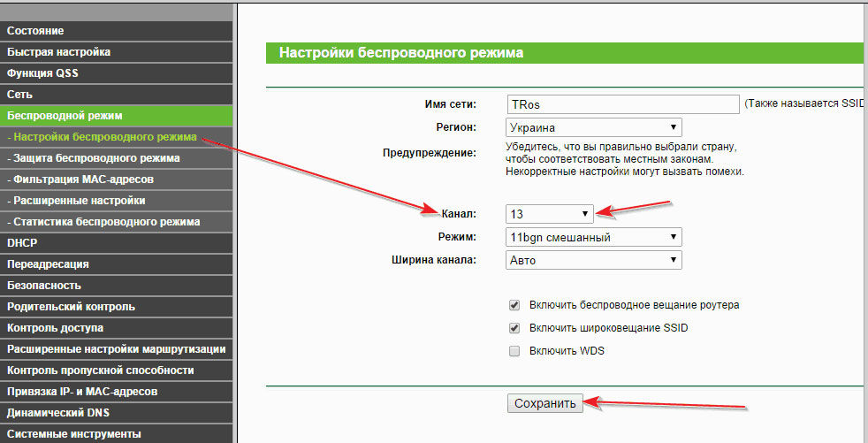Open the DHCP section

point(117,243)
